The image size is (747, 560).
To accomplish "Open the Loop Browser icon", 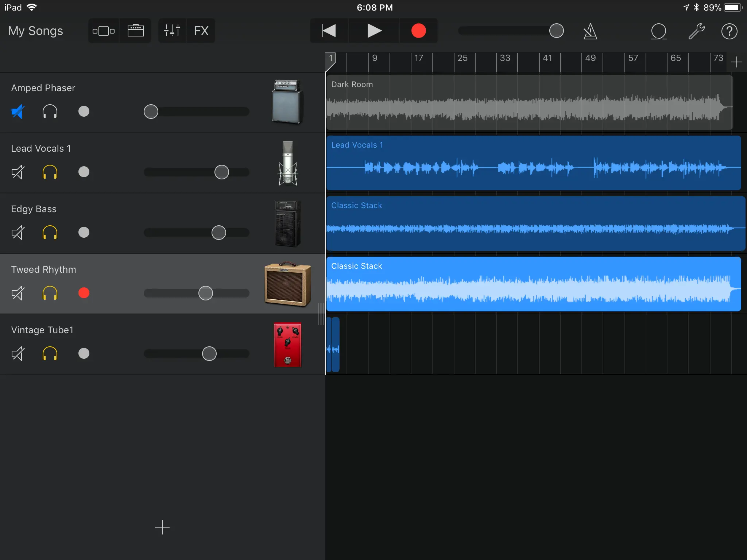I will point(658,31).
